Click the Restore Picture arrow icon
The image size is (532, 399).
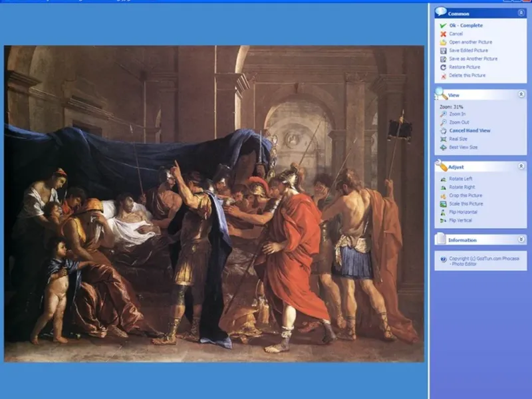[443, 67]
